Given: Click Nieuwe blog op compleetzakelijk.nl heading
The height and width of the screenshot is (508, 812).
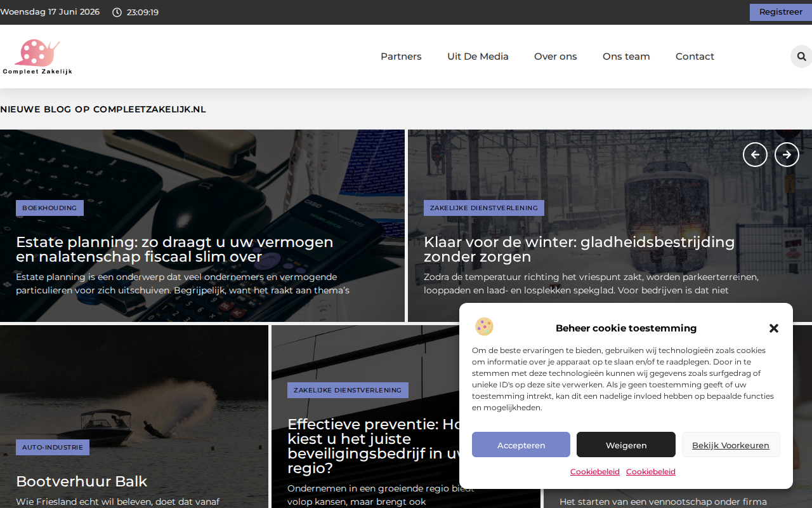Looking at the screenshot, I should tap(103, 109).
